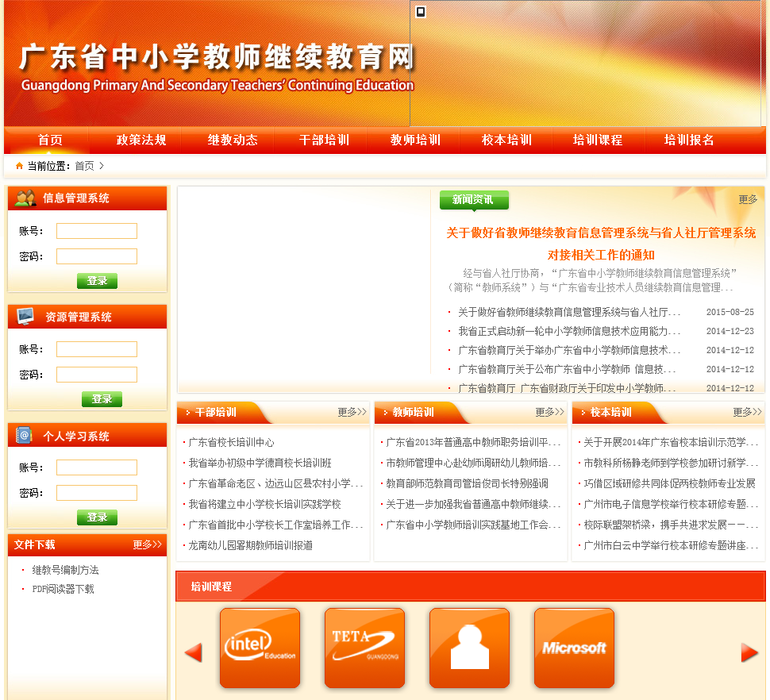
Task: Open news 我省正式启动新一轮中小学教师信息技术
Action: (x=569, y=331)
